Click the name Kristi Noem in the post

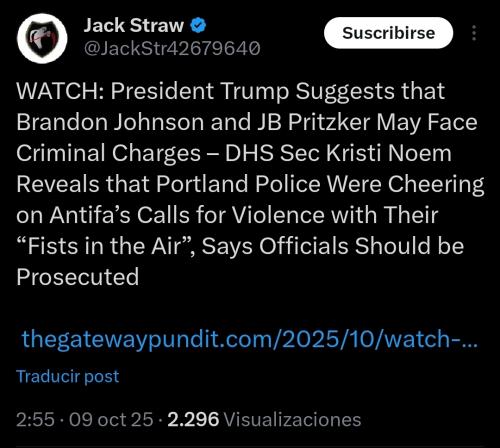pyautogui.click(x=389, y=153)
